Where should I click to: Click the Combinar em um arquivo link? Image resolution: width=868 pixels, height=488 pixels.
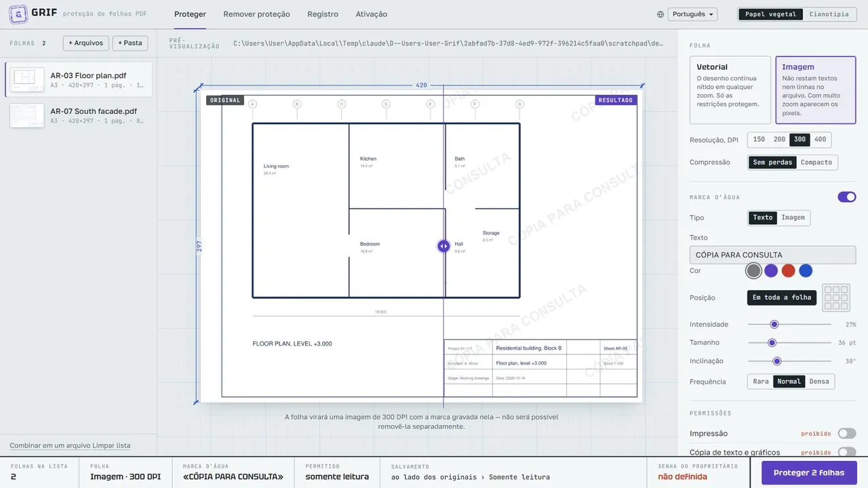(50, 445)
